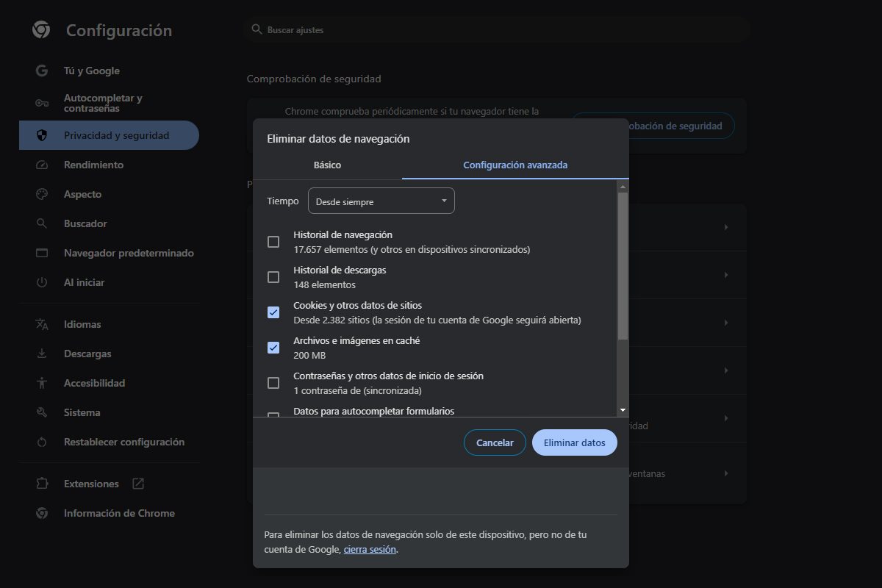Click the Chrome logo next to Información de Chrome
Screen dimensions: 882x588
click(40, 512)
